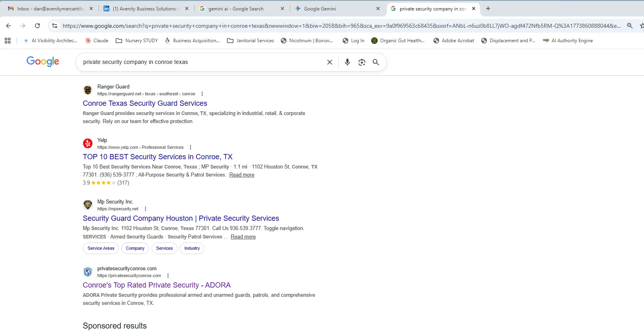Screen dimensions: 644x335
Task: Click the https://privatesecurityconroe.com URL text
Action: pos(129,275)
